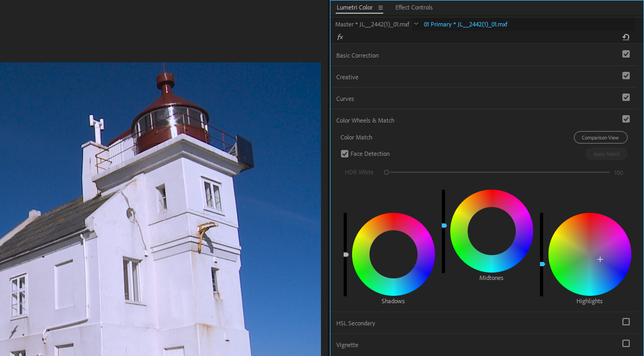644x356 pixels.
Task: Open the Lumetri Color panel menu
Action: 381,7
